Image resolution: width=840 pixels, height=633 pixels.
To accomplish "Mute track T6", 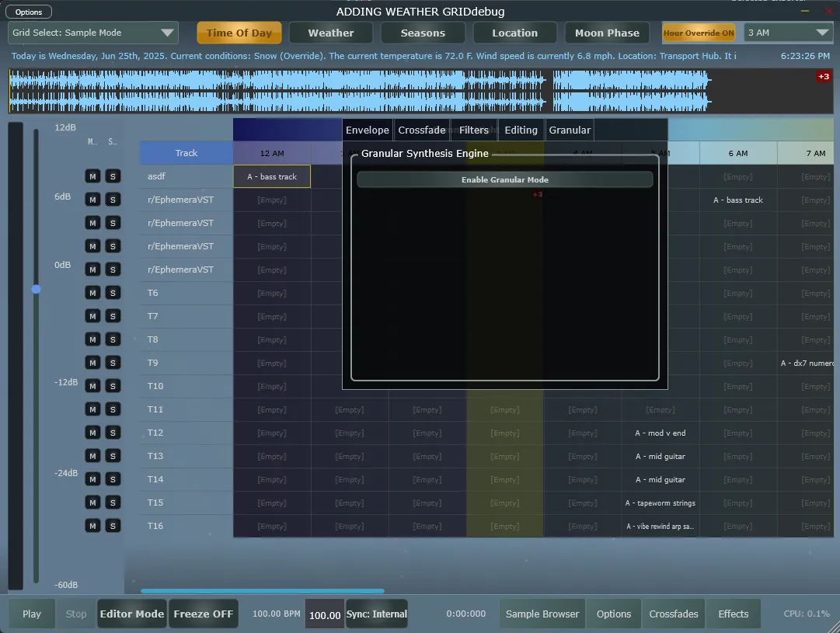I will coord(92,293).
